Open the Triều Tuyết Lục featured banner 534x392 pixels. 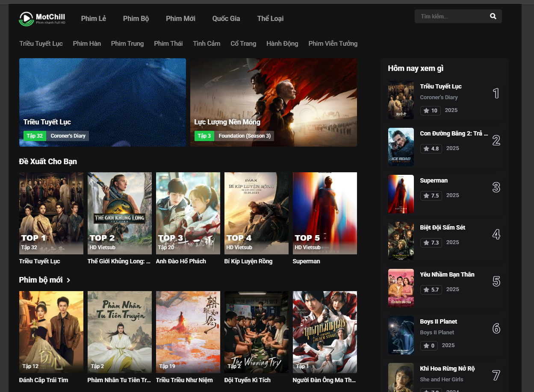coord(103,102)
